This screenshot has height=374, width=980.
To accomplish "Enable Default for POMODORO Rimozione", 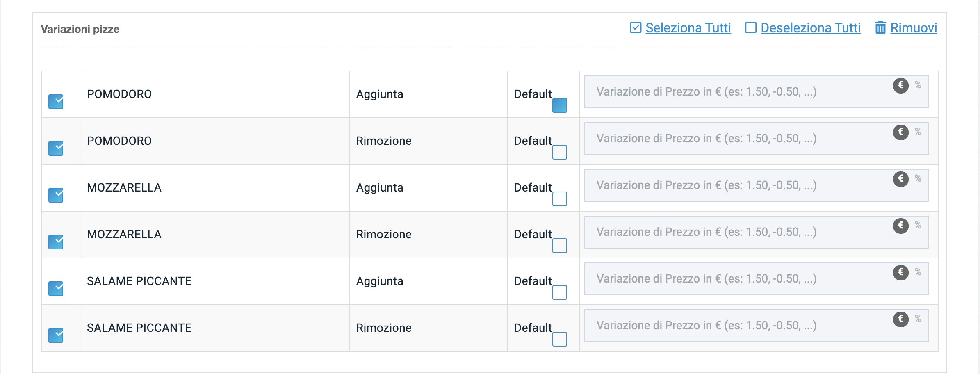I will pos(559,152).
